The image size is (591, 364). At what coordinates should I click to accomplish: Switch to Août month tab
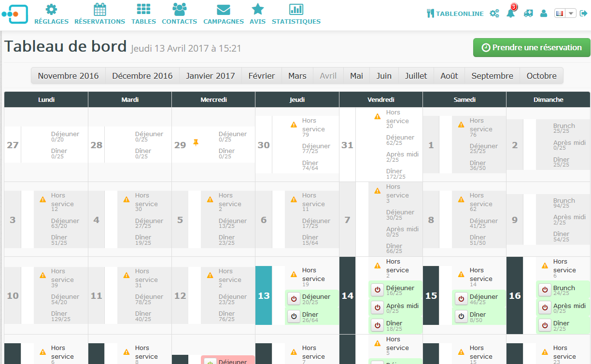tap(450, 76)
